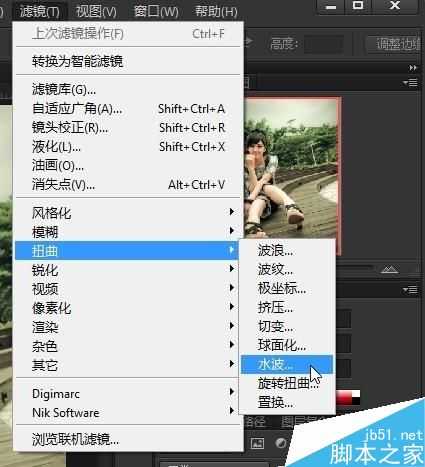Click the navigator preview thumbnail
Screen dimensions: 425x467
[x=292, y=167]
